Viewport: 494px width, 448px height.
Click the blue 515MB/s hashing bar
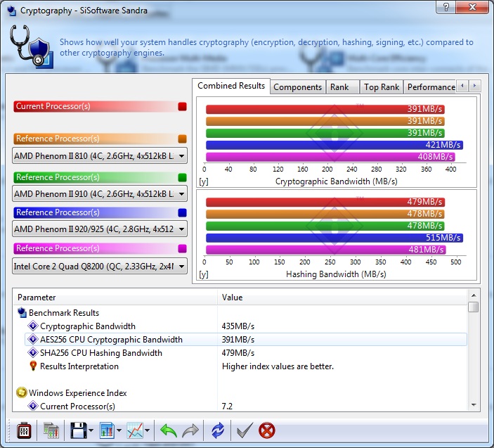pyautogui.click(x=334, y=238)
